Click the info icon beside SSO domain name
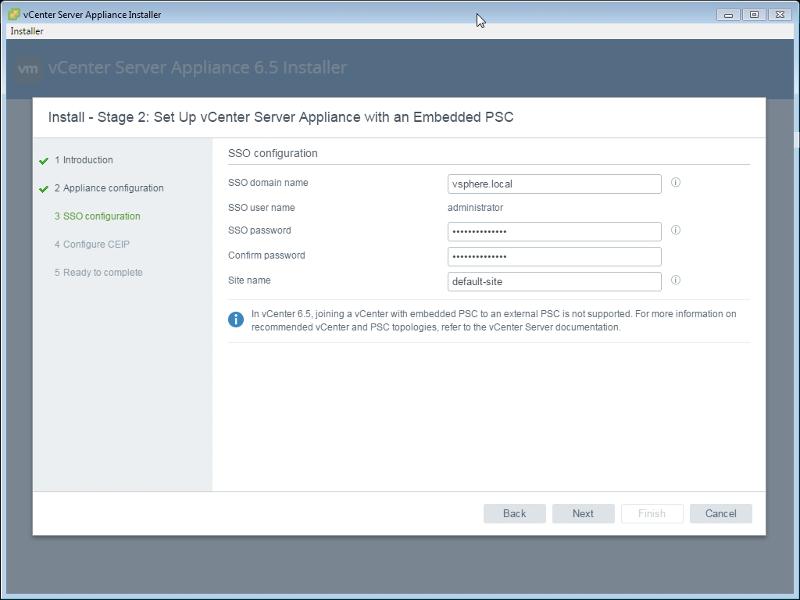This screenshot has height=600, width=800. click(x=676, y=182)
